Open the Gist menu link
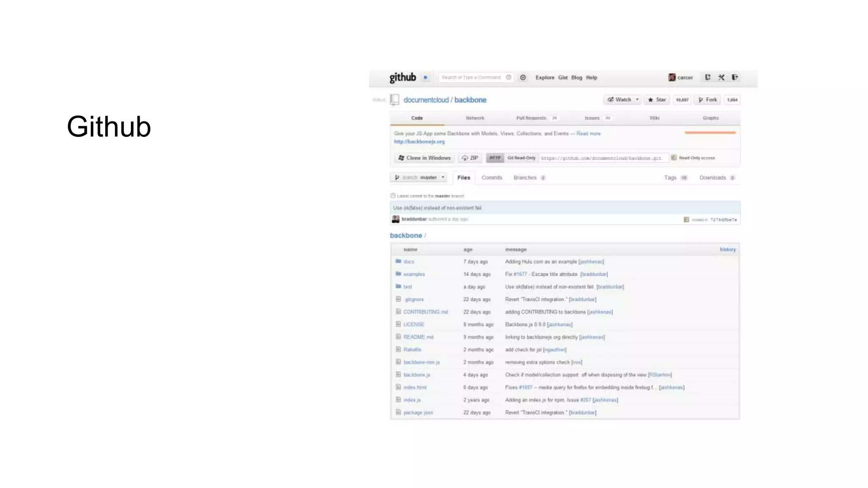Image resolution: width=868 pixels, height=488 pixels. (562, 78)
